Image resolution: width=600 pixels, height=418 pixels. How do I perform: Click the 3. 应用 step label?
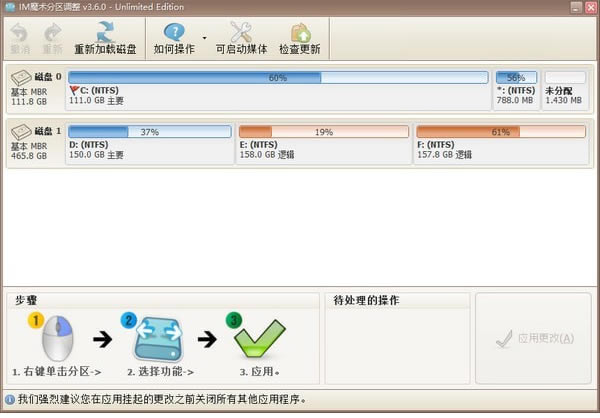(x=260, y=372)
